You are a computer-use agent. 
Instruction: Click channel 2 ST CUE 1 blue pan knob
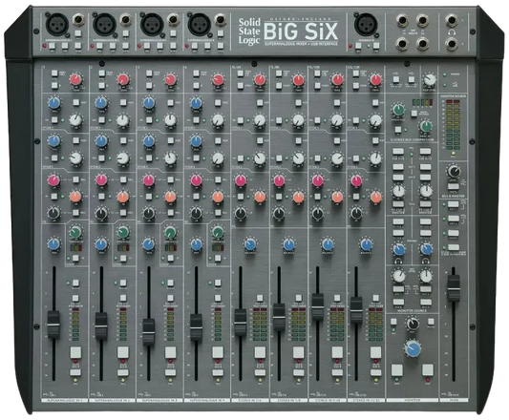(x=101, y=103)
